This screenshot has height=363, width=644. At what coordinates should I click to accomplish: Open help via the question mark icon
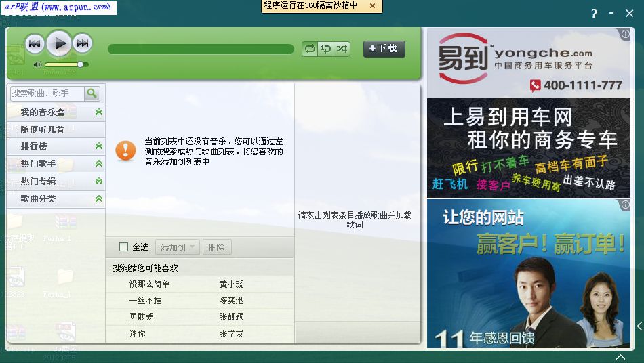pyautogui.click(x=594, y=13)
